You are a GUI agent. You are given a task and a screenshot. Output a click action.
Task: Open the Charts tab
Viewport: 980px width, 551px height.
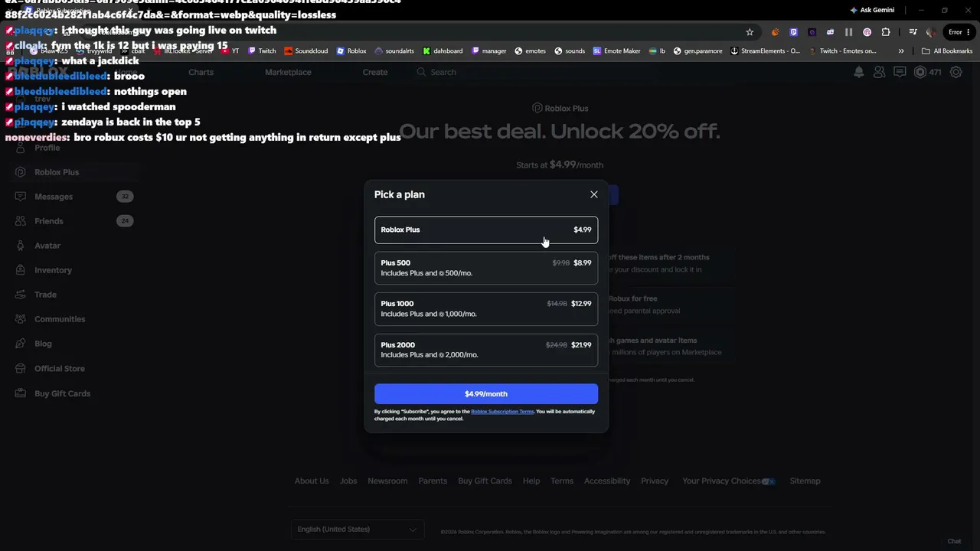[201, 72]
